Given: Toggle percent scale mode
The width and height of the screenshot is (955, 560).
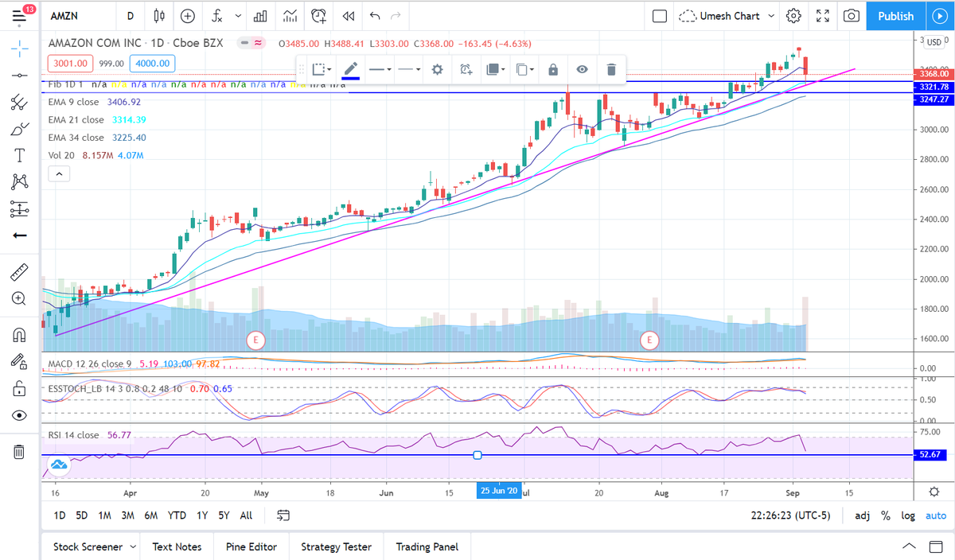Looking at the screenshot, I should tap(886, 515).
